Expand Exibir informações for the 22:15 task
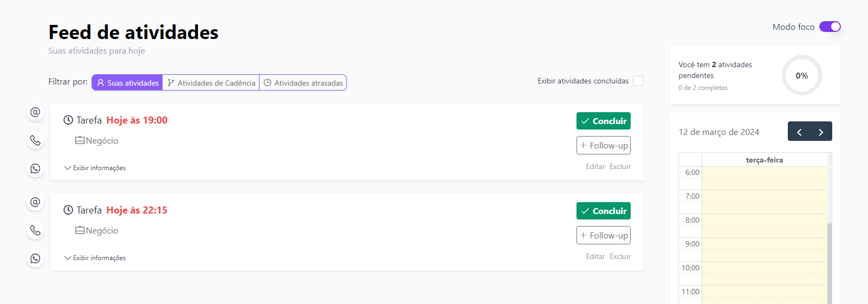The image size is (868, 304). click(x=95, y=258)
